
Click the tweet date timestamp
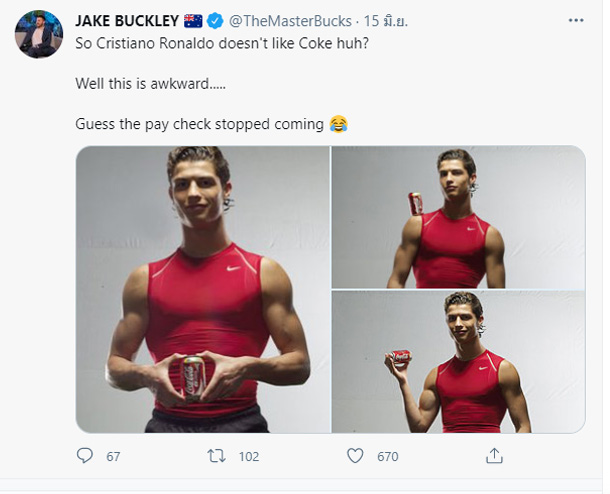pyautogui.click(x=386, y=21)
